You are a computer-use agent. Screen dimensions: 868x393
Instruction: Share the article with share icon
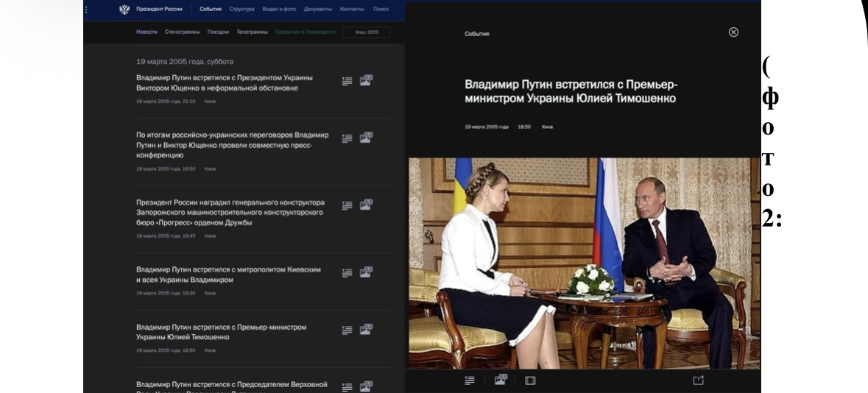point(698,380)
